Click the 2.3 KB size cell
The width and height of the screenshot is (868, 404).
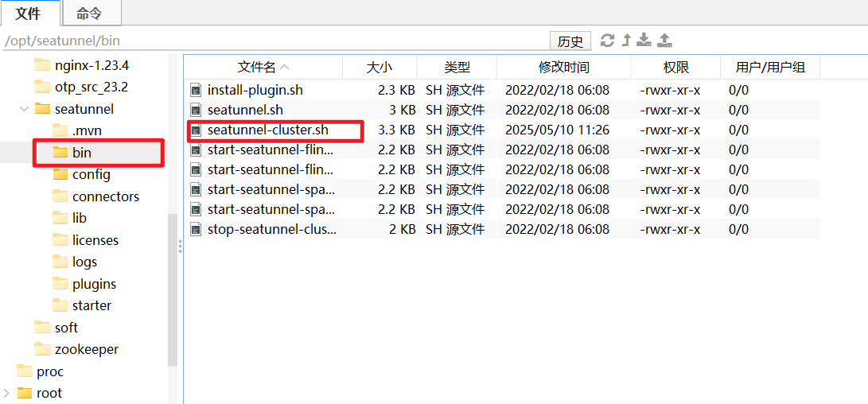click(396, 90)
